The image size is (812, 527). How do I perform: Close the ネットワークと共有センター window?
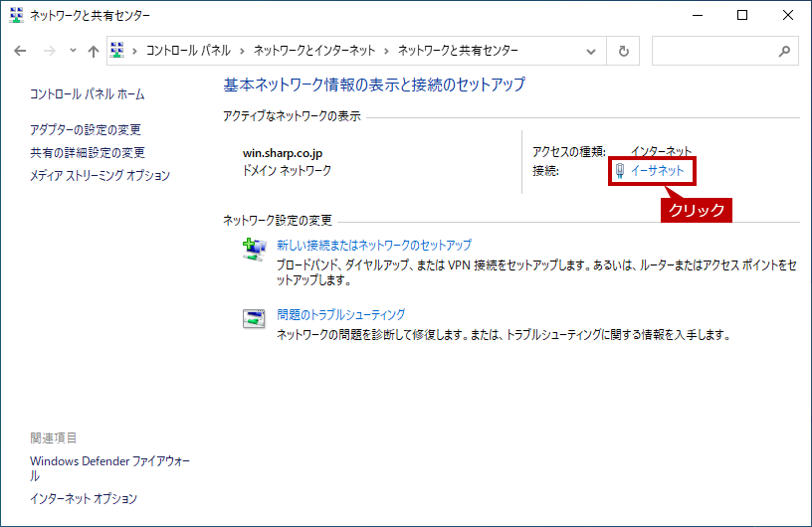(788, 15)
